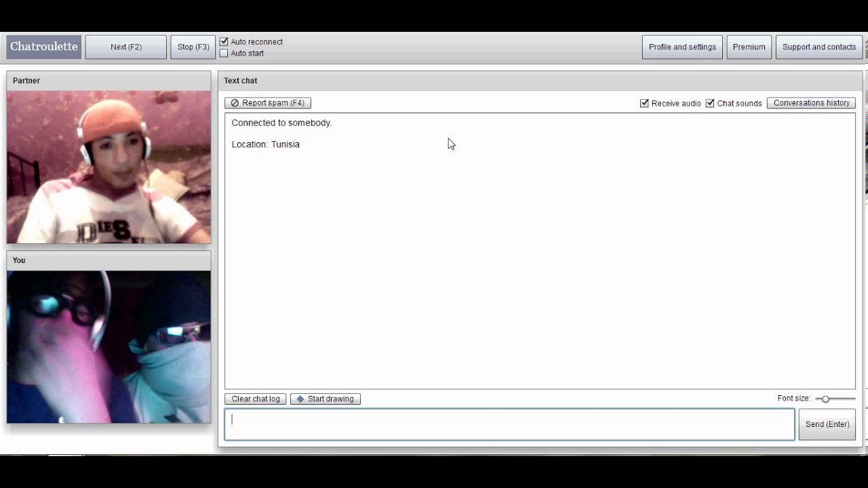The image size is (868, 488).
Task: Toggle the Receive audio checkbox
Action: tap(644, 103)
